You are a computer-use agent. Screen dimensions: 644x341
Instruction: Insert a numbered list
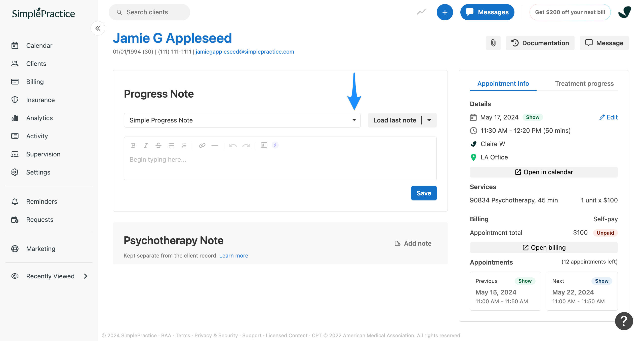184,145
